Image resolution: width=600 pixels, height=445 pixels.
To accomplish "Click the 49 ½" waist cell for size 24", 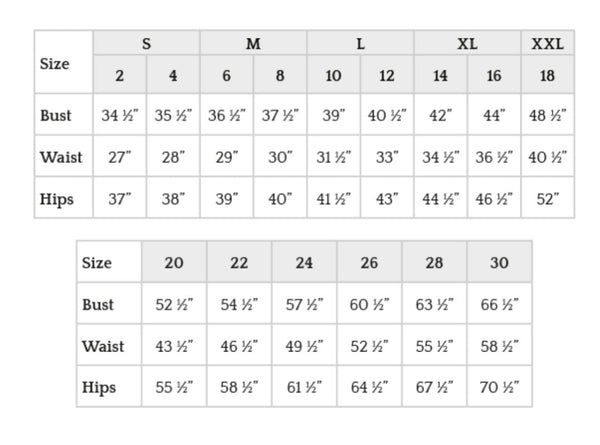I will click(304, 347).
